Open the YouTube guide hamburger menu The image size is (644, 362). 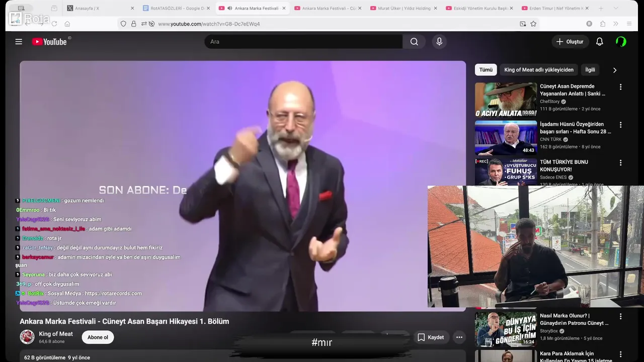(19, 42)
